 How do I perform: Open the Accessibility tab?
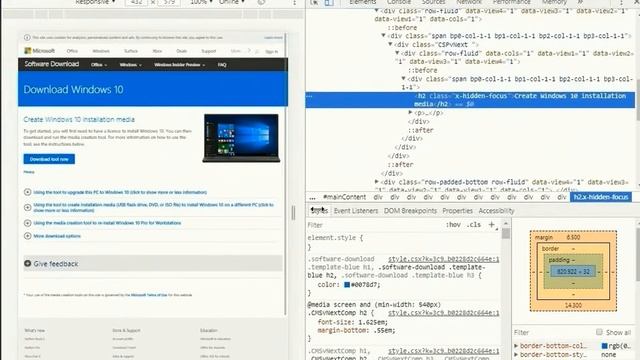click(x=496, y=211)
